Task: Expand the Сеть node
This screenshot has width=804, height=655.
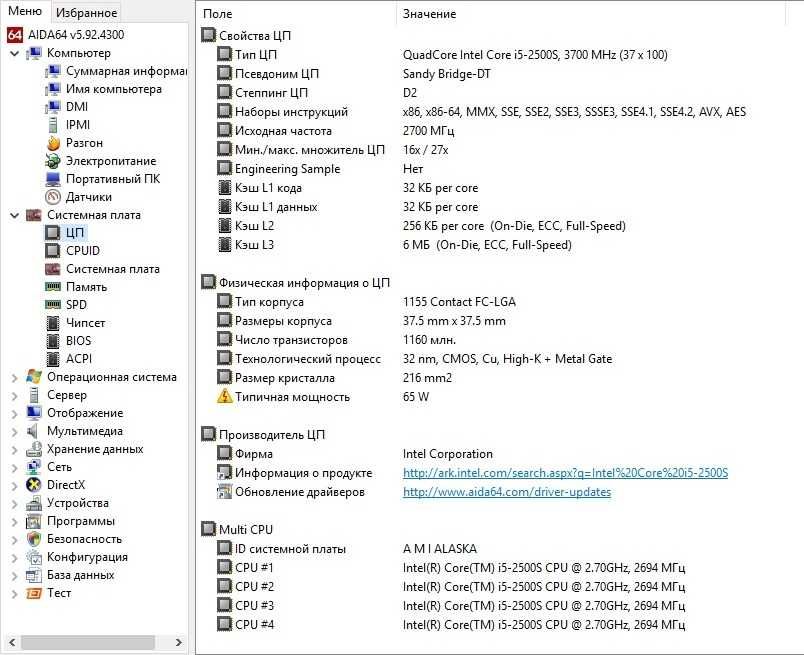Action: coord(14,468)
